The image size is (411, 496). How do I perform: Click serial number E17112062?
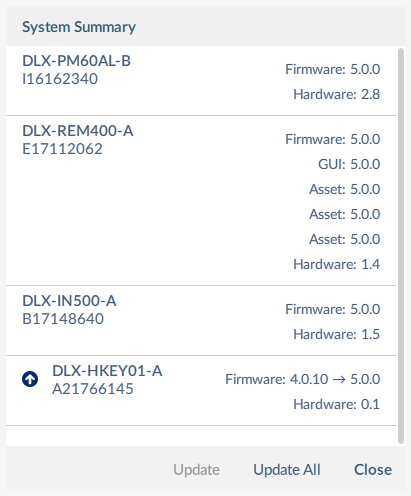(x=62, y=149)
